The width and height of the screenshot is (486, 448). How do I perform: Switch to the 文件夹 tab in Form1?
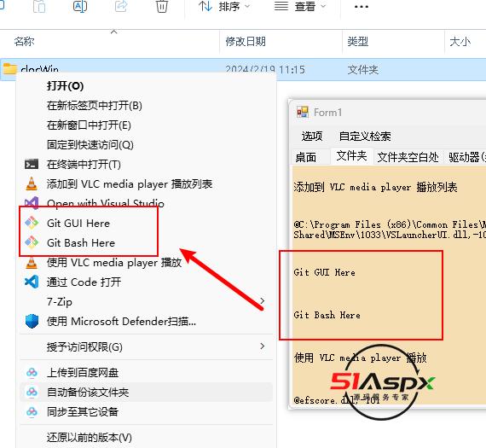(x=351, y=155)
